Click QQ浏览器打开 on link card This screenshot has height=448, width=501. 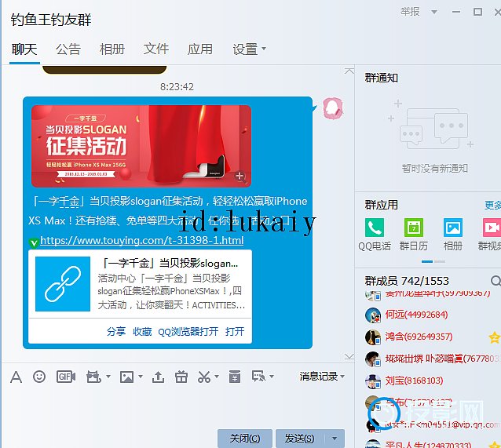(188, 331)
